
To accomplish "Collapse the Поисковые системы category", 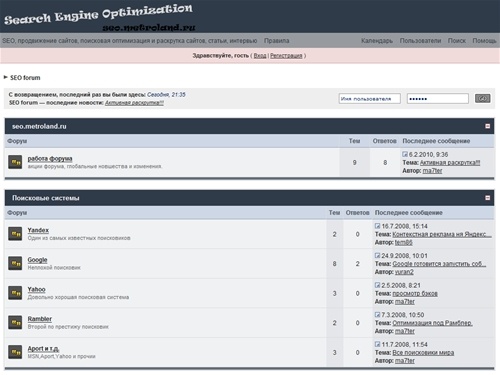I will (x=488, y=198).
